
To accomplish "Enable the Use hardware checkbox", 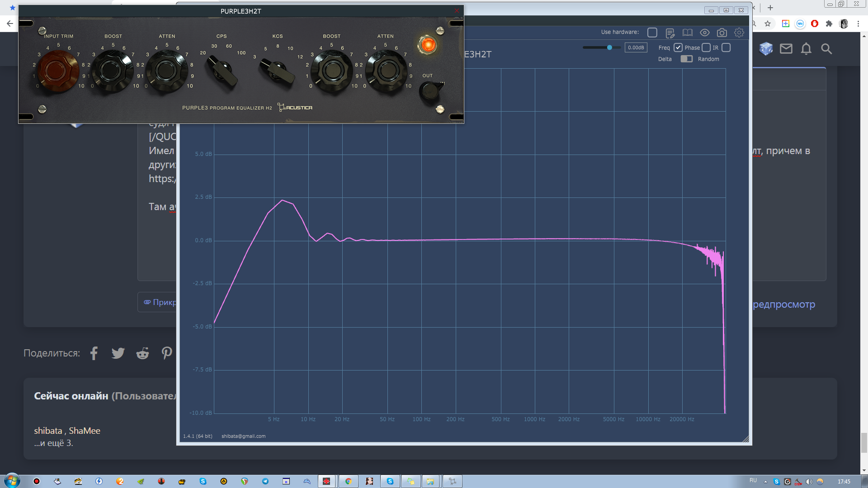I will pyautogui.click(x=652, y=33).
